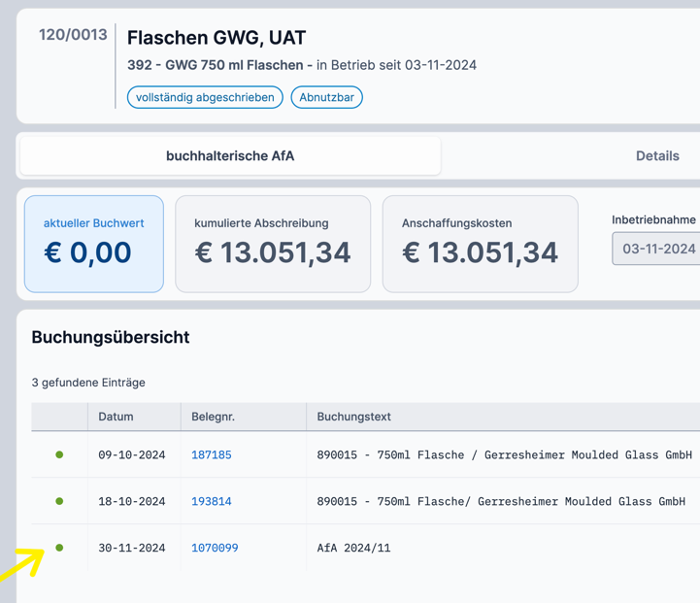The width and height of the screenshot is (700, 603).
Task: Click the 'Flaschen GWG, UAT' asset title
Action: pyautogui.click(x=217, y=38)
